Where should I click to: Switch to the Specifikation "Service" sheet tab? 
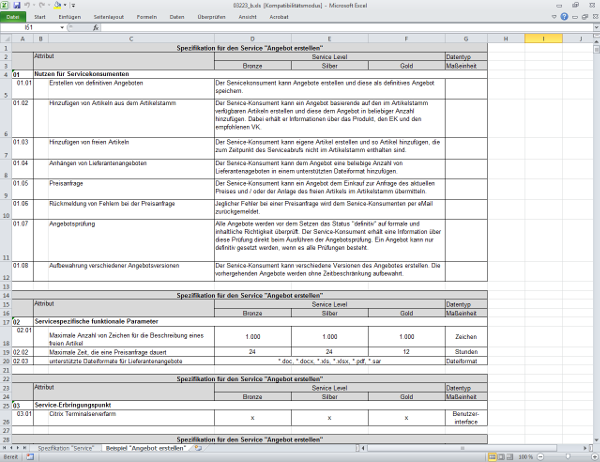67,447
